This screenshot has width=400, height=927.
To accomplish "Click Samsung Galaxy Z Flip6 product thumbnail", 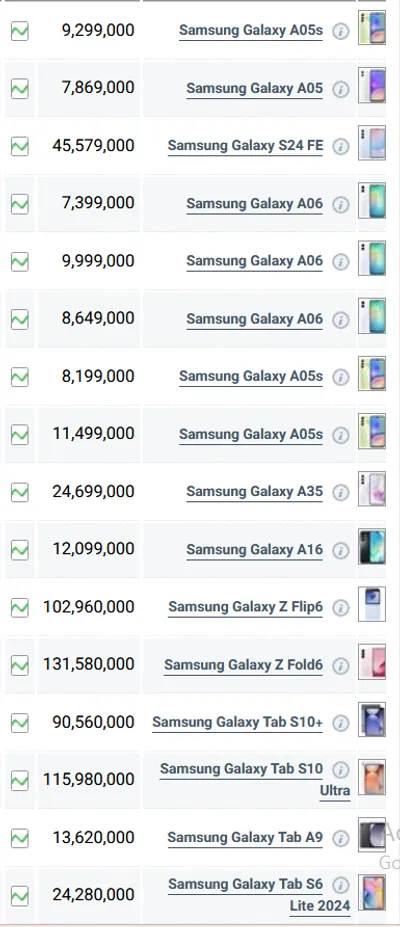I will coord(372,604).
